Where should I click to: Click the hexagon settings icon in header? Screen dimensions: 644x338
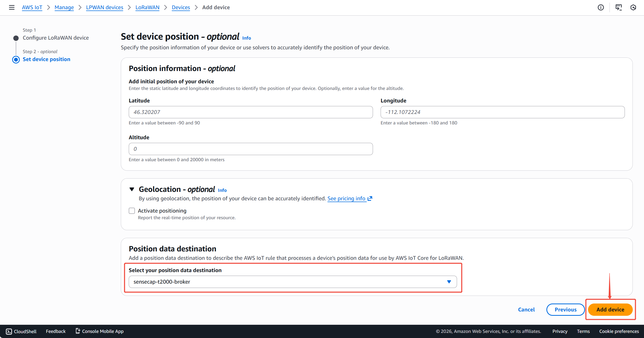point(633,7)
